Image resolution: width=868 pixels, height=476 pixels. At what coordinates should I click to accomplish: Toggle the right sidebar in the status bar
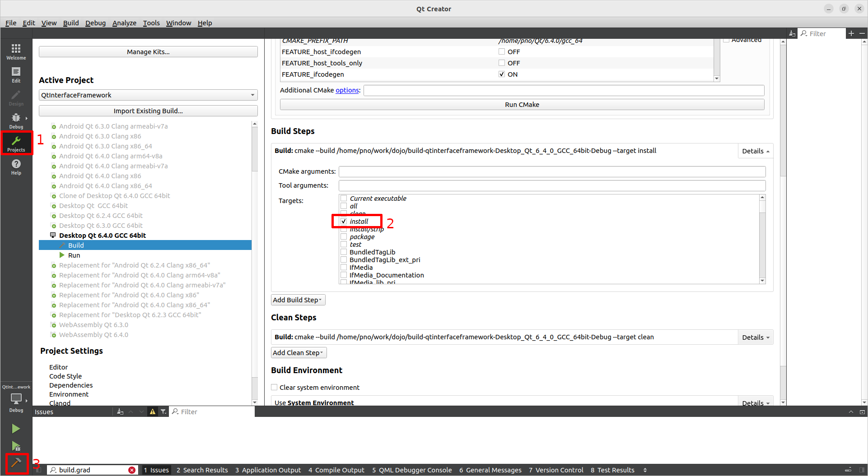click(862, 470)
